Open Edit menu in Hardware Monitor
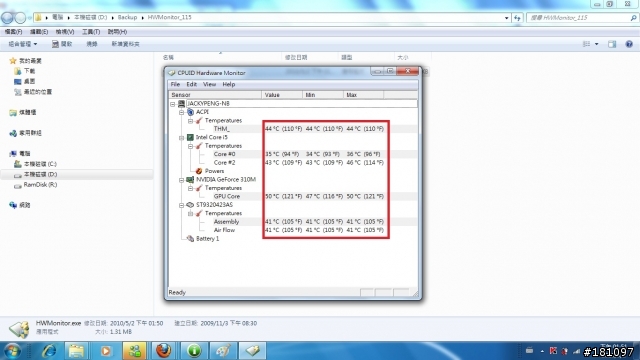Image resolution: width=640 pixels, height=360 pixels. 191,84
